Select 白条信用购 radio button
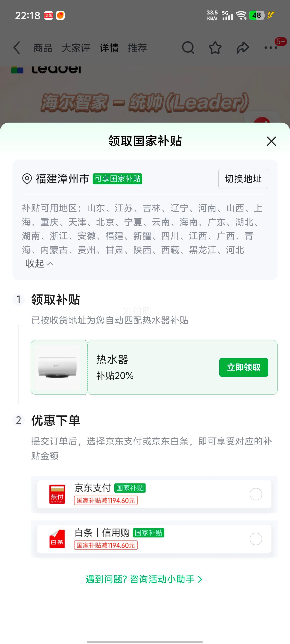 256,539
